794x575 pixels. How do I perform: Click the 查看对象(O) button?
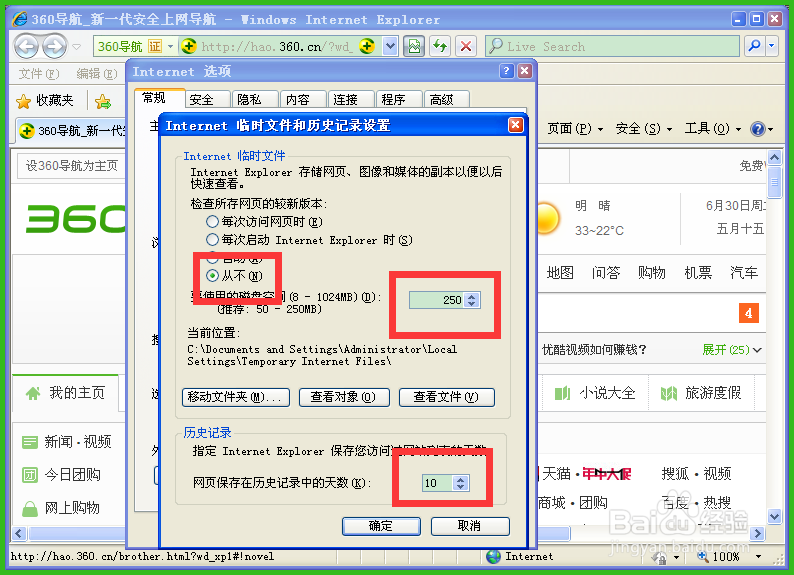344,397
